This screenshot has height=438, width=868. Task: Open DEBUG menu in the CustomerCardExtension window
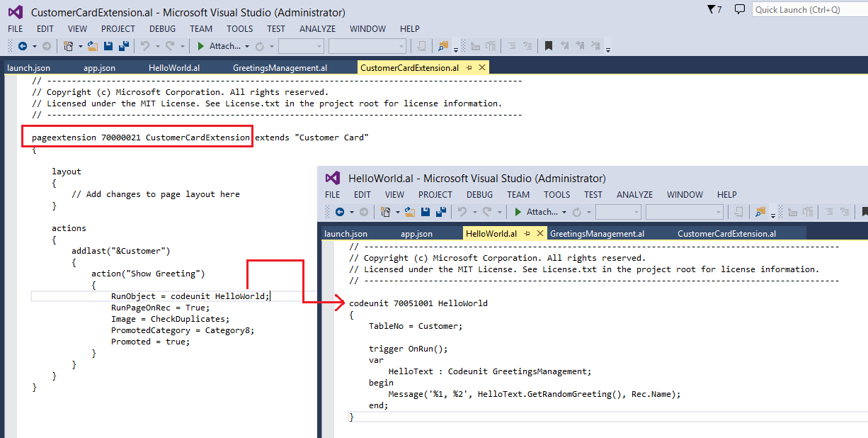tap(162, 29)
